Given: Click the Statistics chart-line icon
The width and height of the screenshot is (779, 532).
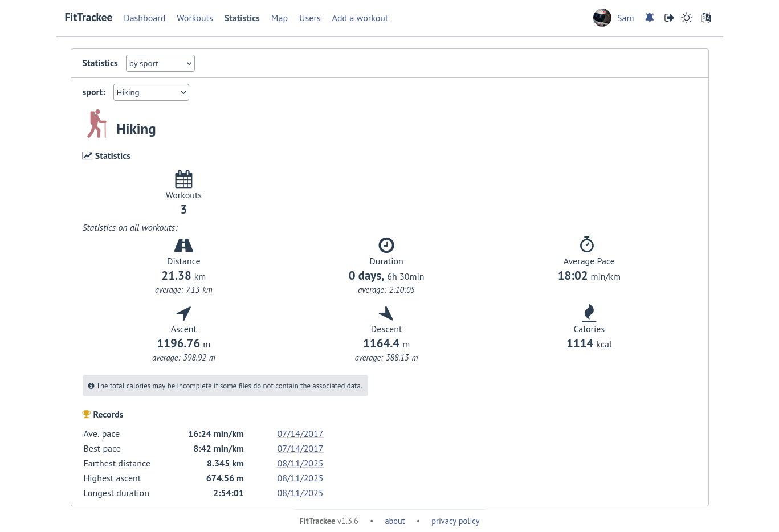Looking at the screenshot, I should coord(87,155).
